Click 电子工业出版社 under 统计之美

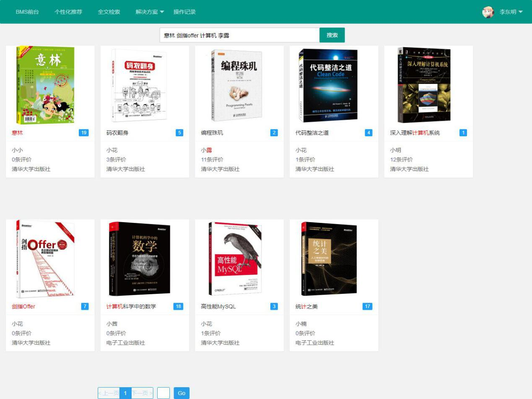[315, 343]
